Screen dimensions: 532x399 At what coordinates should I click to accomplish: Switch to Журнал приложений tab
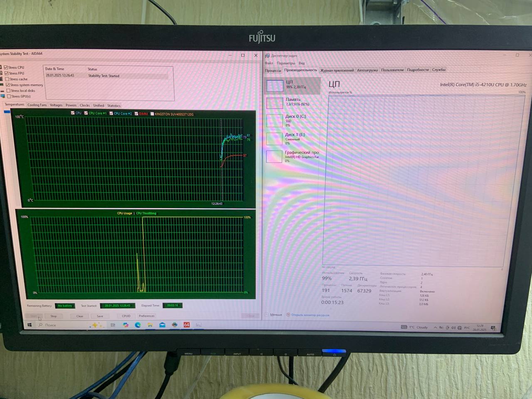[x=337, y=70]
